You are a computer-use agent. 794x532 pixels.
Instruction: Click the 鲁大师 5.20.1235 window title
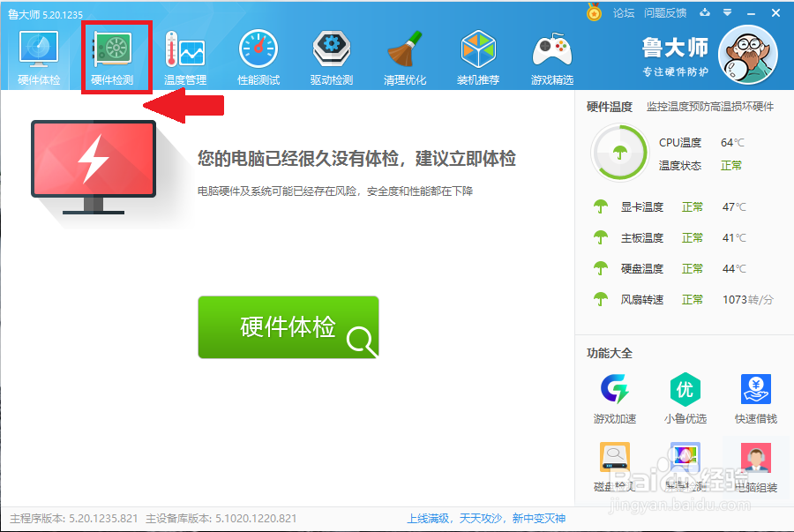45,15
